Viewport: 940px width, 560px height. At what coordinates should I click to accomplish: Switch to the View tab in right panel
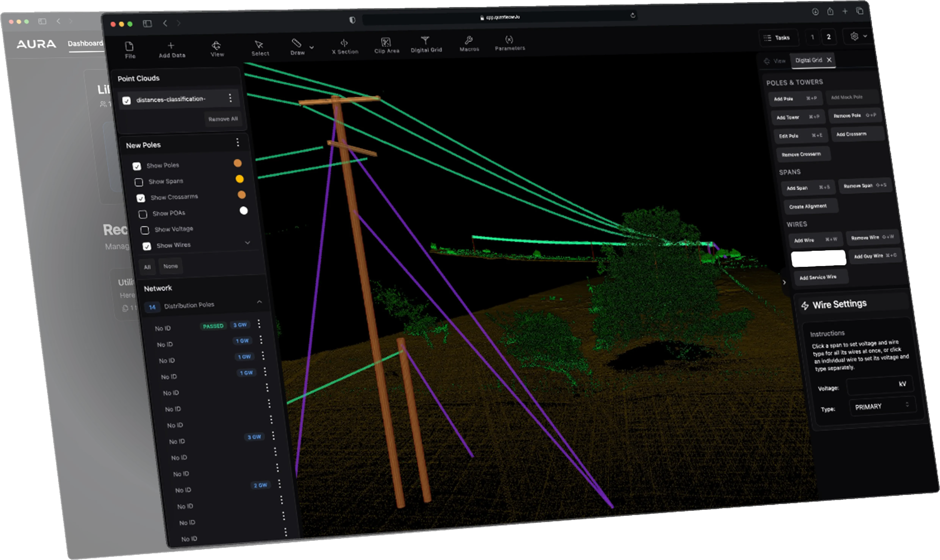point(774,61)
